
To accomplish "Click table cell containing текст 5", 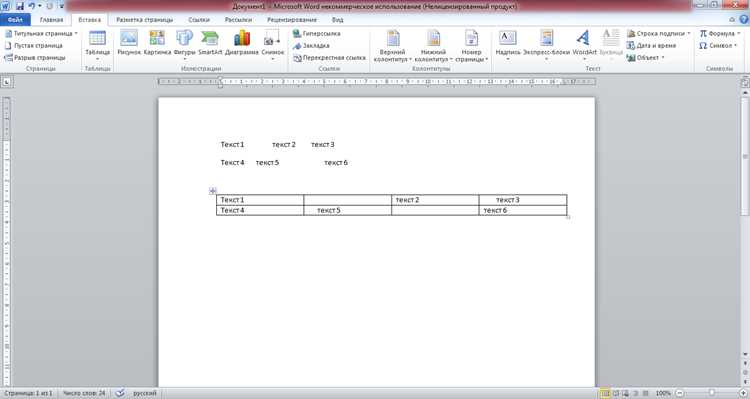I will 347,211.
